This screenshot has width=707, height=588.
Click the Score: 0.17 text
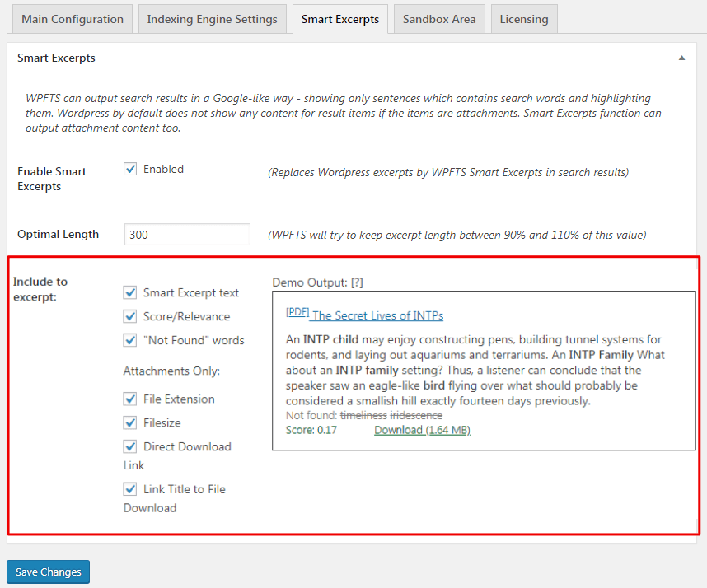311,430
